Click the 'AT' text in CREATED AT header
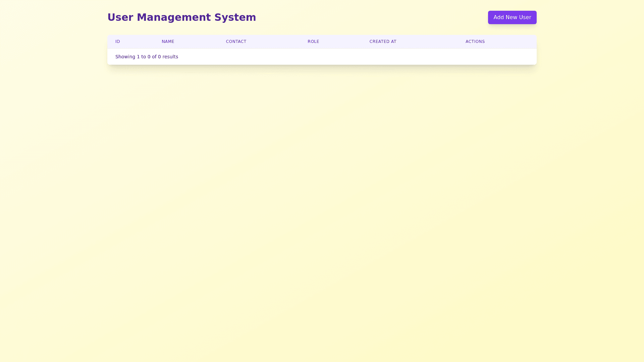 point(393,42)
